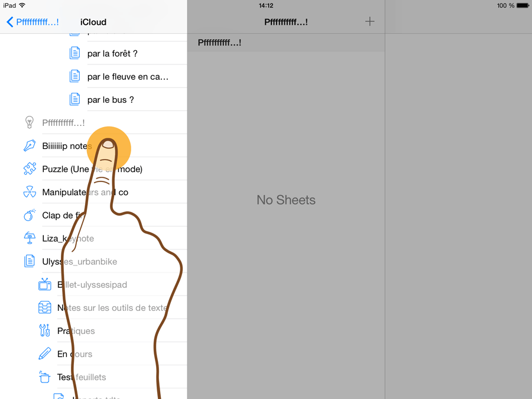
Task: Tap the radioactive icon for Manipulateurs
Action: [x=30, y=192]
